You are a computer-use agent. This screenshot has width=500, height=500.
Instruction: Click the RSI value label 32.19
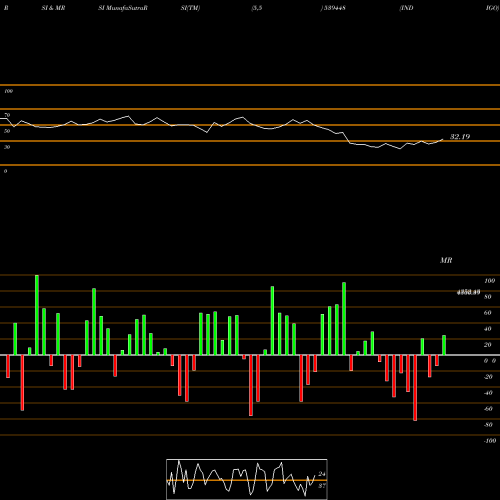click(460, 137)
